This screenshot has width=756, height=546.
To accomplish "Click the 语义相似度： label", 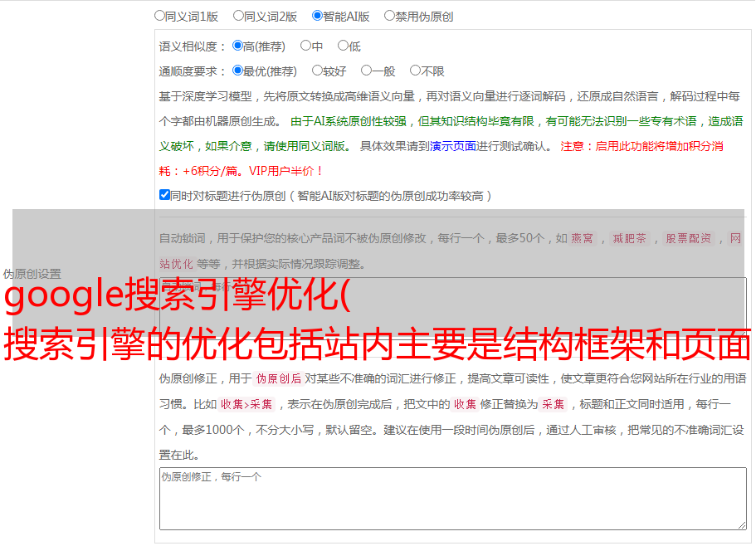I will pyautogui.click(x=193, y=46).
